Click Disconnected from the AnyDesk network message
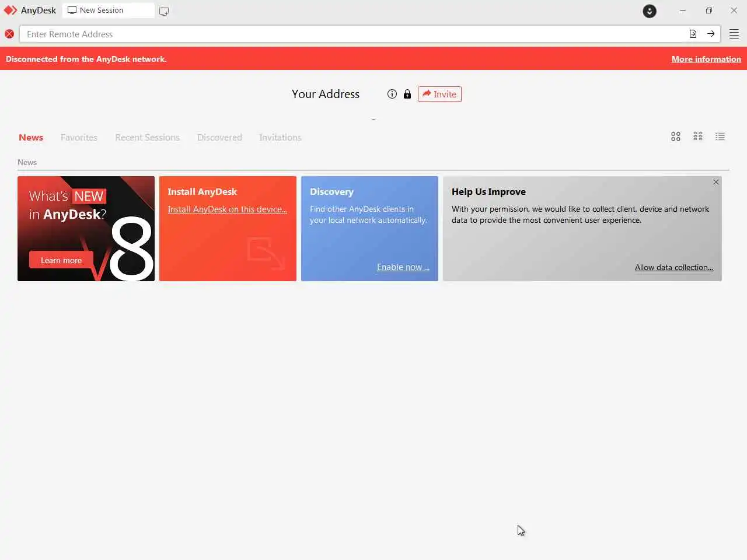Image resolution: width=747 pixels, height=560 pixels. click(86, 59)
